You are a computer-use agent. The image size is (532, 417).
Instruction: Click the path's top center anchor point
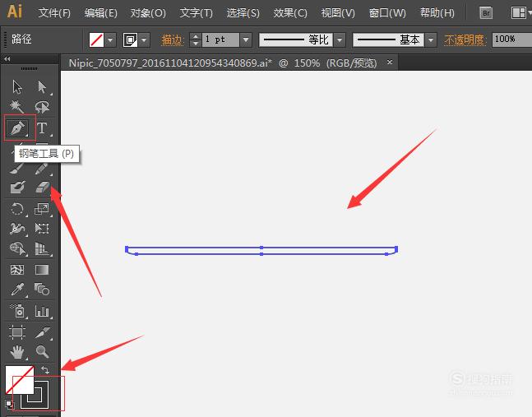coord(261,248)
